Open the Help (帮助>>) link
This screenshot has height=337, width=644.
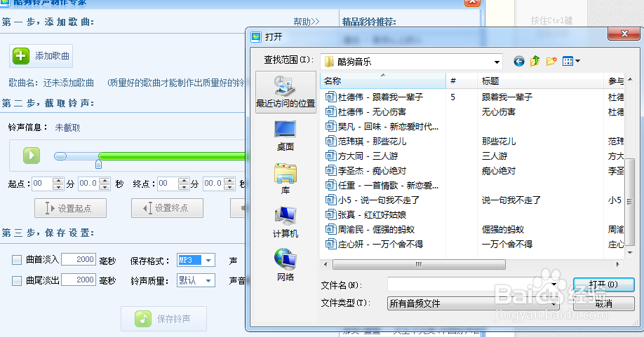point(307,21)
